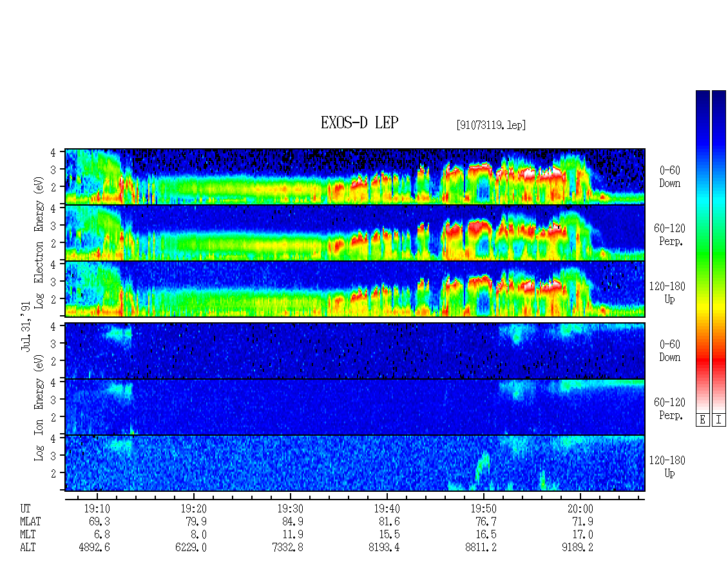The image size is (728, 564).
Task: Click the electron panel's 120-180 Up label
Action: (x=667, y=293)
